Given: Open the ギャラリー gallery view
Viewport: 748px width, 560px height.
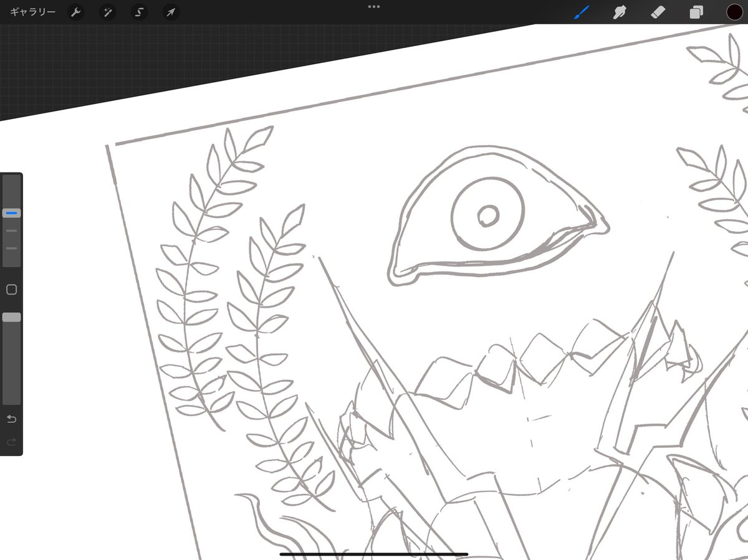Looking at the screenshot, I should click(33, 12).
